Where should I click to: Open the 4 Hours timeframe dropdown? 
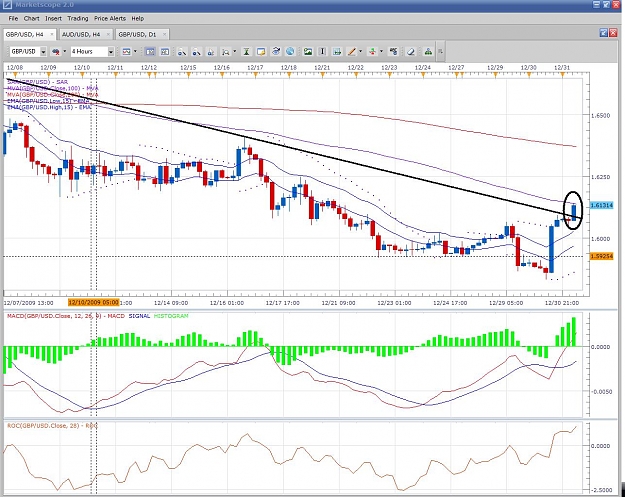92,51
